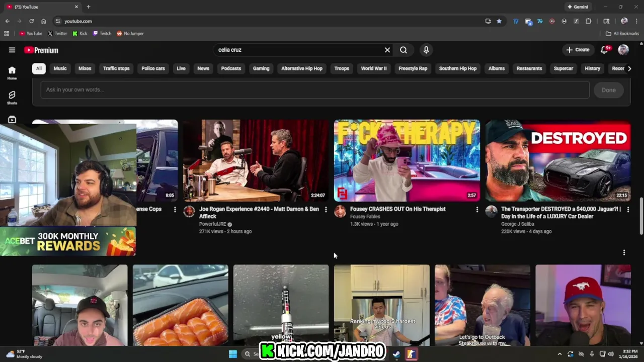Visit the George J Saliba channel name

[518, 224]
